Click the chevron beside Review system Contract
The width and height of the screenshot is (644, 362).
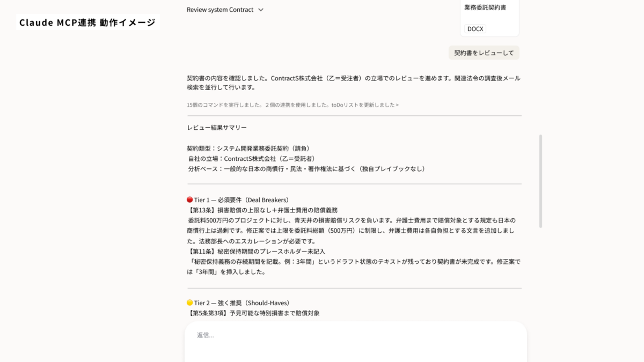tap(261, 10)
